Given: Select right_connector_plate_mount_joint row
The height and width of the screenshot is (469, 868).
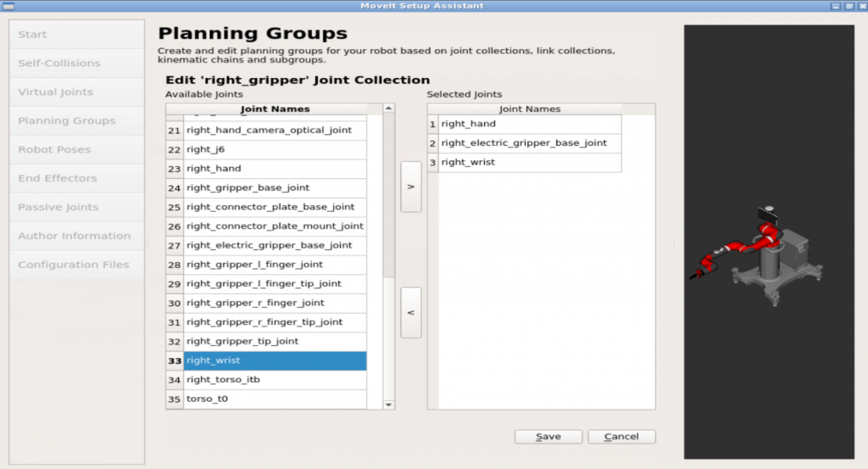Looking at the screenshot, I should tap(275, 226).
